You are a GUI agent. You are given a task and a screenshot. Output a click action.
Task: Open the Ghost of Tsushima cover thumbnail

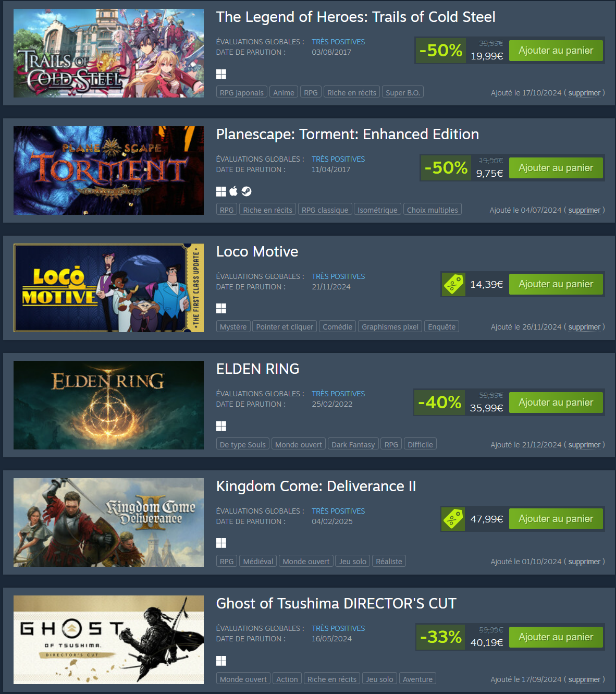[x=108, y=640]
